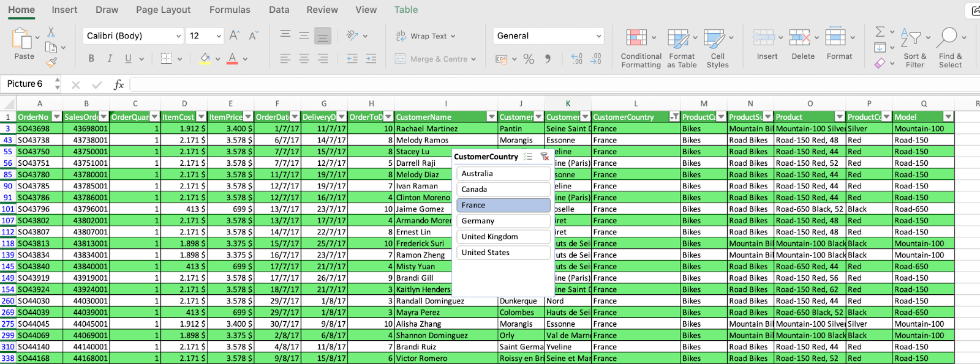This screenshot has width=980, height=364.
Task: Open the Page Layout tab
Action: [x=163, y=10]
